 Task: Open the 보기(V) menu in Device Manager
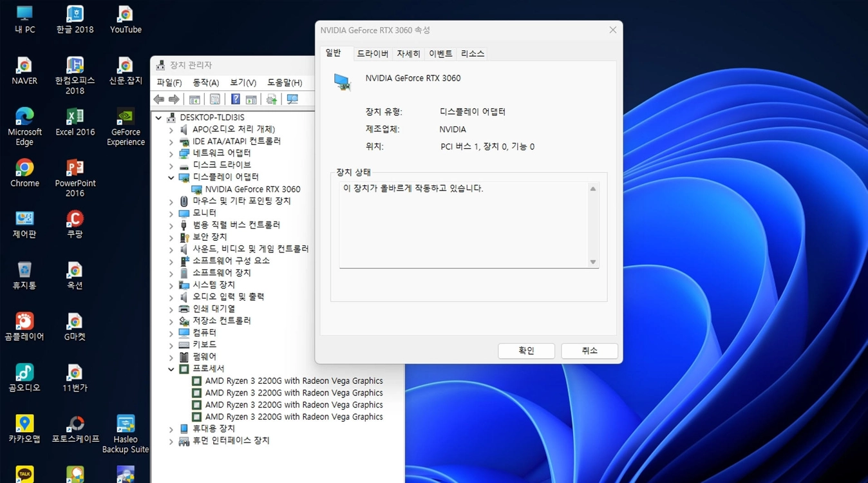point(243,82)
